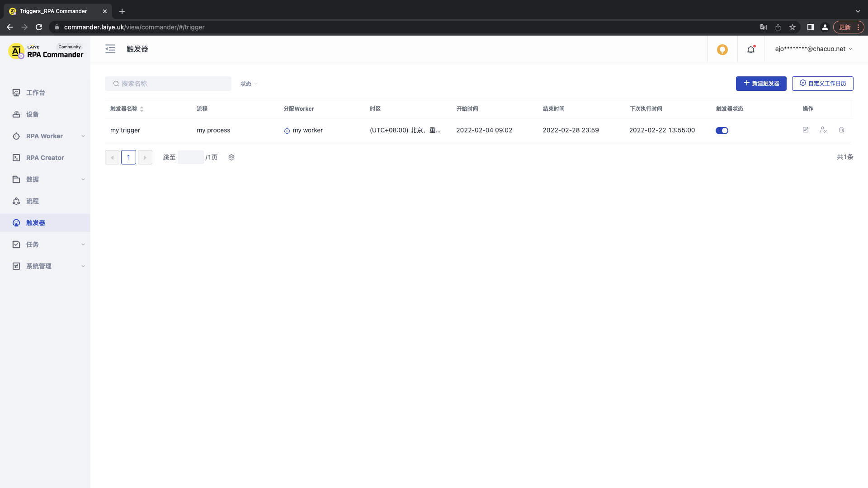This screenshot has width=868, height=488.
Task: Reload the browser page
Action: 39,27
